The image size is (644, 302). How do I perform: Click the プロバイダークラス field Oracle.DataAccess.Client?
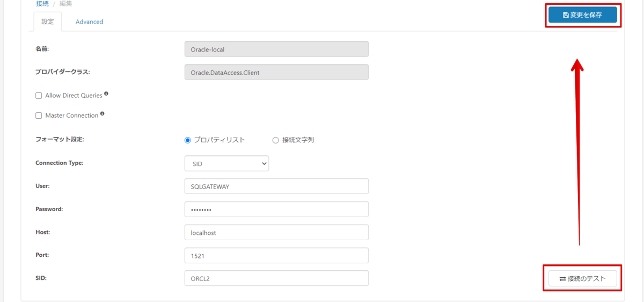[x=276, y=72]
